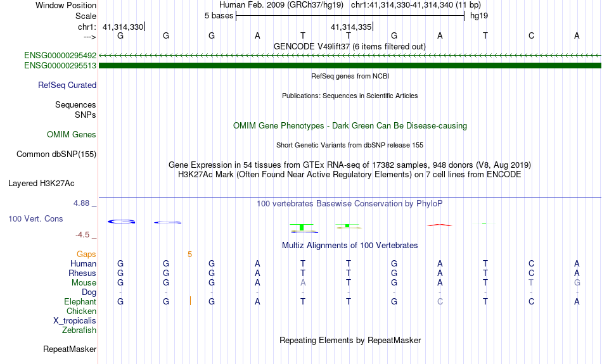Click the orange Gaps row label

(86, 254)
